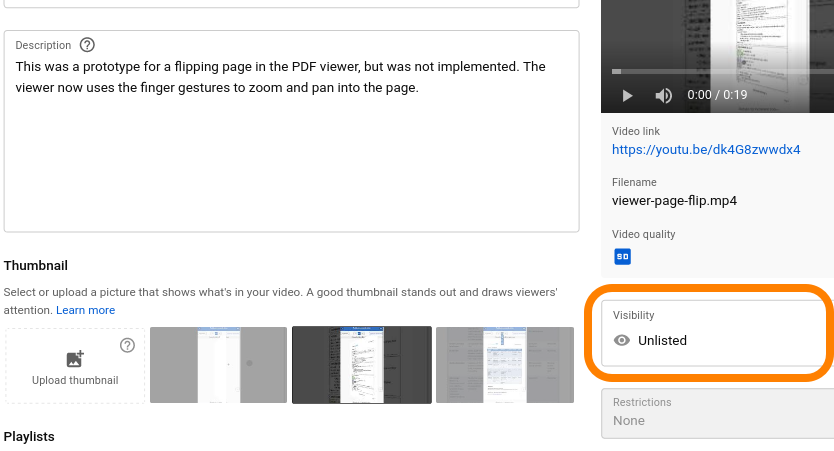Click the 0:00 / 0:19 time display
The width and height of the screenshot is (834, 451).
coord(717,96)
